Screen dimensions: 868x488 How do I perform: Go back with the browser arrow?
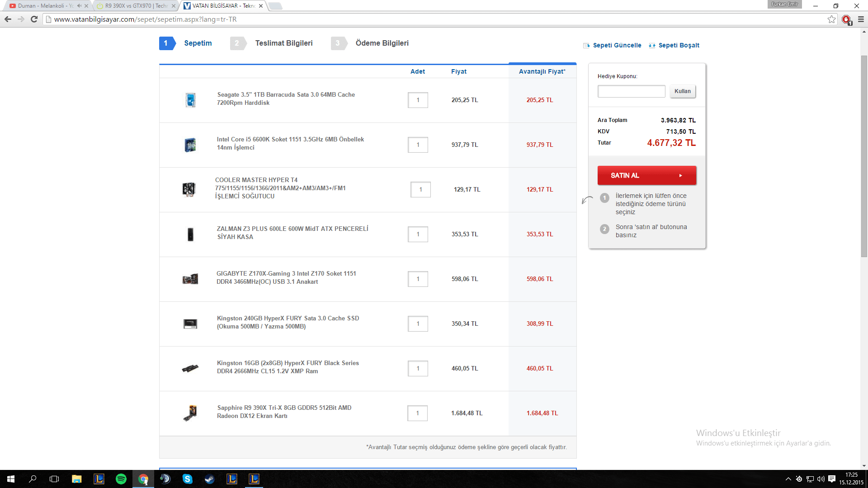pyautogui.click(x=8, y=19)
